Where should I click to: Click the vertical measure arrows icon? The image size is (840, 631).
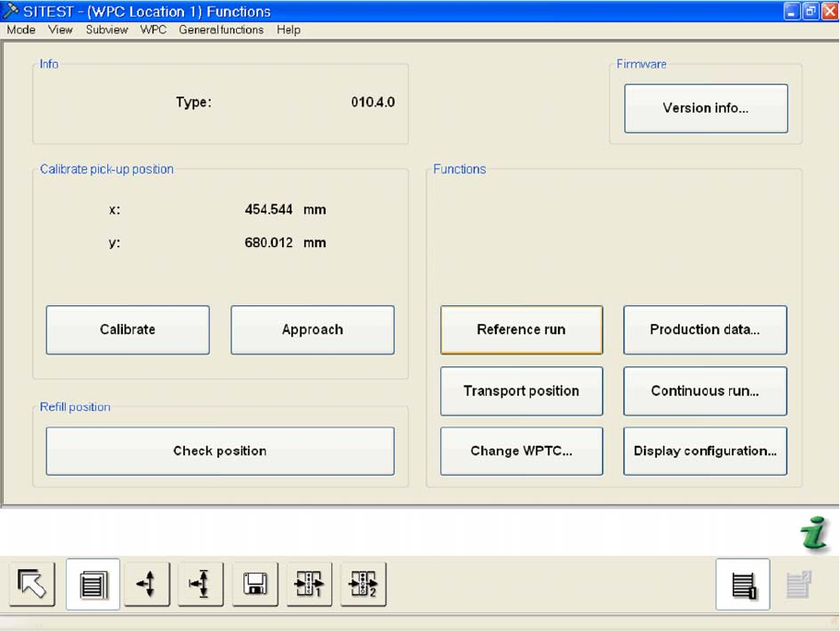pyautogui.click(x=201, y=585)
